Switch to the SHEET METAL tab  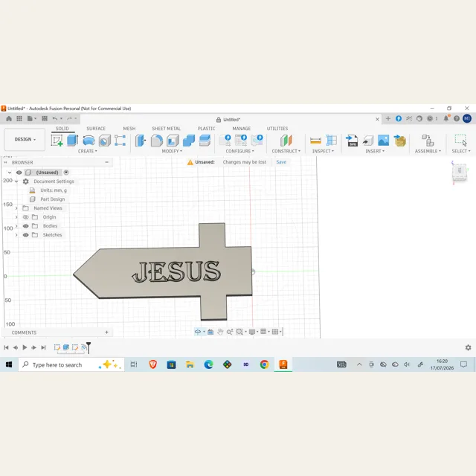click(x=166, y=129)
